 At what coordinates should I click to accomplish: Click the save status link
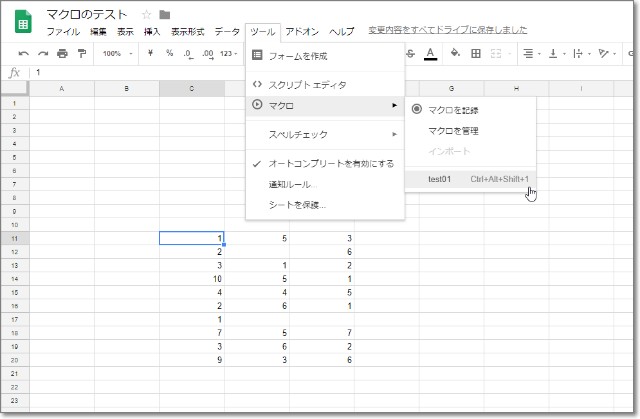point(447,32)
